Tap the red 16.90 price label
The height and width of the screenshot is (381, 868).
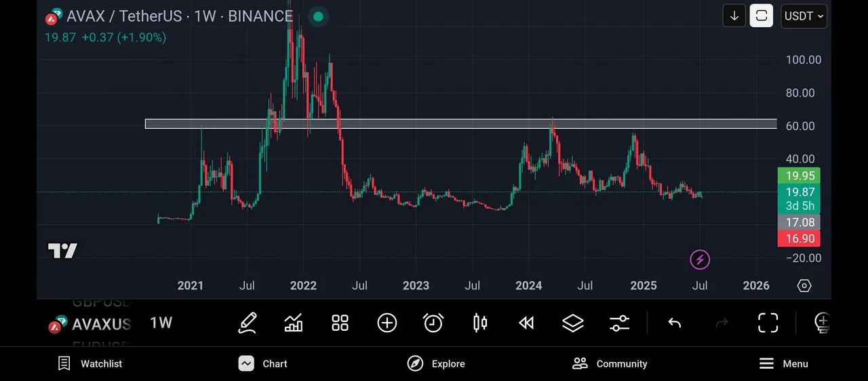point(799,239)
